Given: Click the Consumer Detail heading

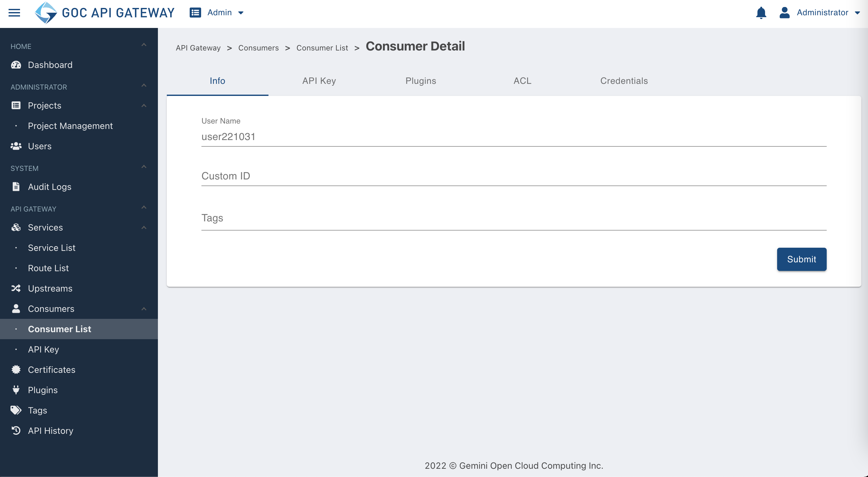Looking at the screenshot, I should [x=415, y=46].
